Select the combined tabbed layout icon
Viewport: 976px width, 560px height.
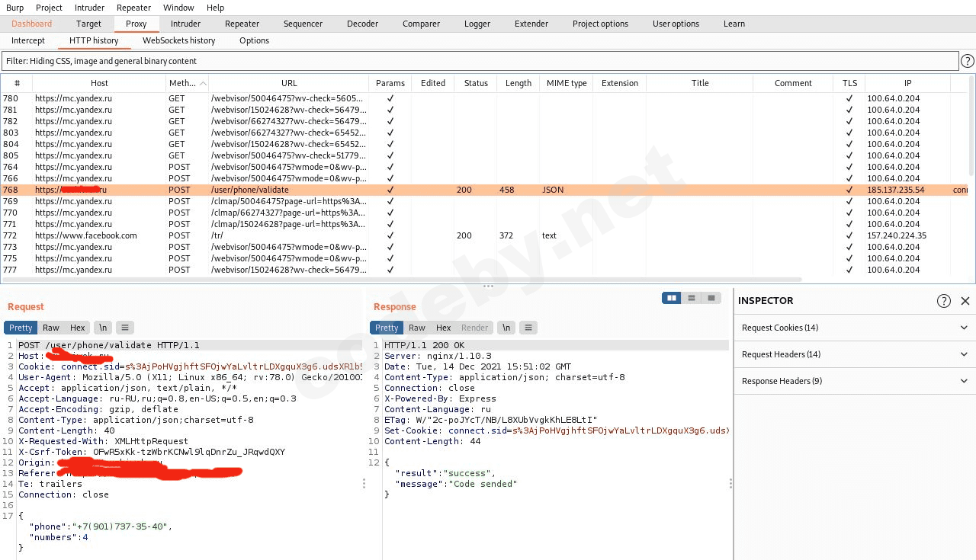pos(711,298)
